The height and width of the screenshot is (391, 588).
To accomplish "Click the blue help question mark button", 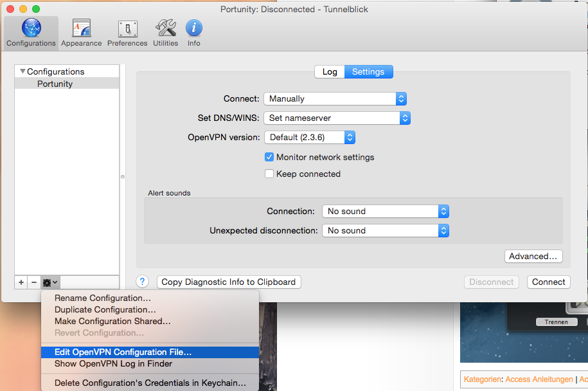I will tap(143, 282).
